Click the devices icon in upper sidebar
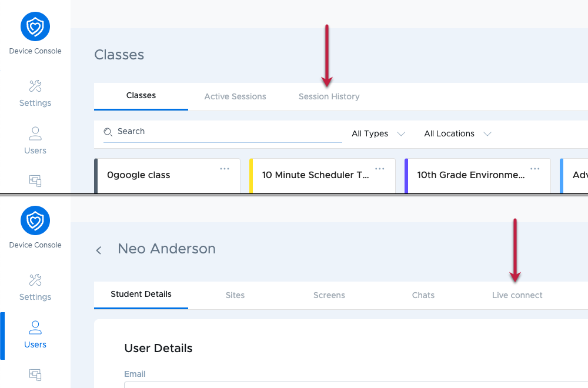This screenshot has width=588, height=388. coord(35,180)
